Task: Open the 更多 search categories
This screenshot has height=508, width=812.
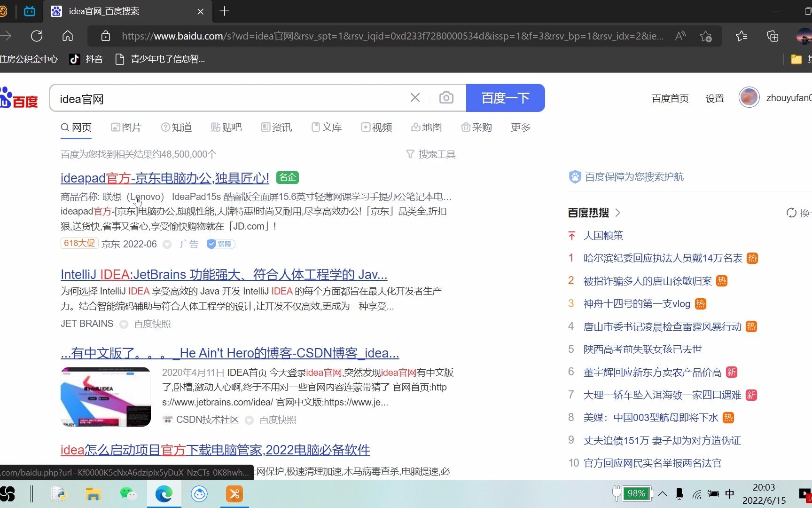Action: pyautogui.click(x=521, y=127)
